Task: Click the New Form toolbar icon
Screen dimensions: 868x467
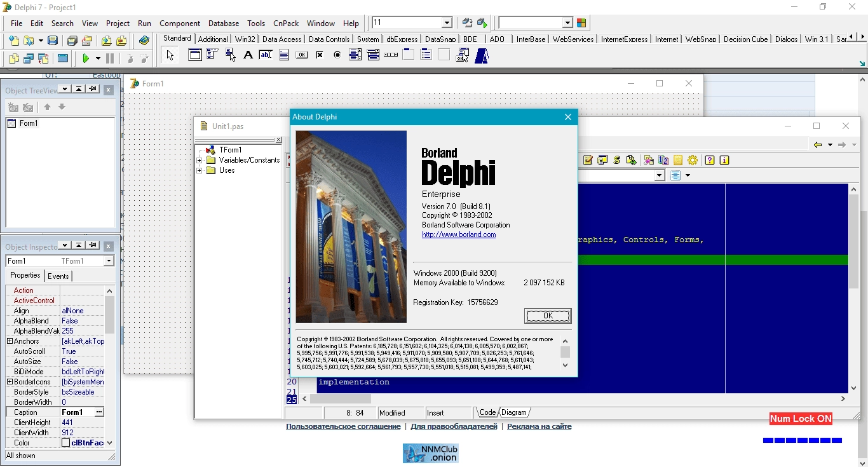Action: click(62, 58)
